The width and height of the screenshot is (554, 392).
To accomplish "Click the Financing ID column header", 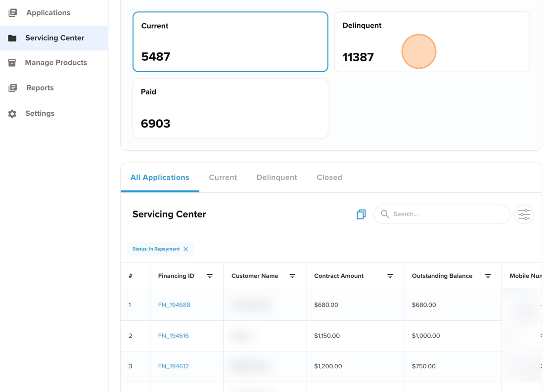I will [x=176, y=276].
